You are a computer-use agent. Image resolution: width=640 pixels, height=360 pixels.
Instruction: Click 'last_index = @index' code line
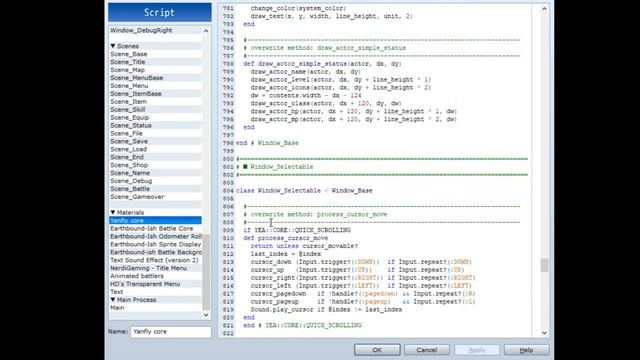point(286,254)
